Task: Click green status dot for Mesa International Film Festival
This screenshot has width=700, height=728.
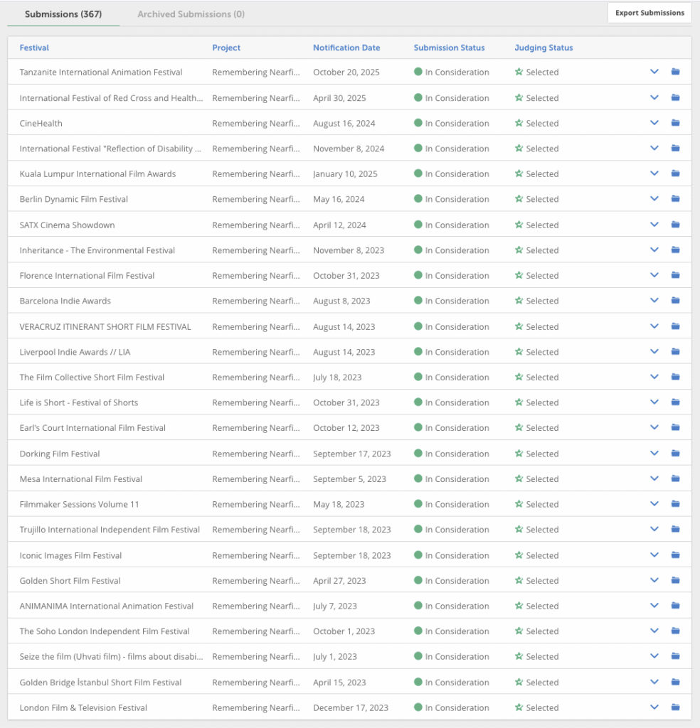Action: pyautogui.click(x=418, y=479)
